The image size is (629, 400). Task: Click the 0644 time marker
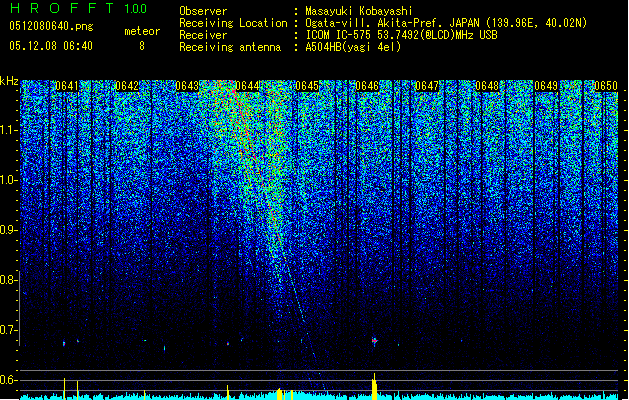pos(248,86)
